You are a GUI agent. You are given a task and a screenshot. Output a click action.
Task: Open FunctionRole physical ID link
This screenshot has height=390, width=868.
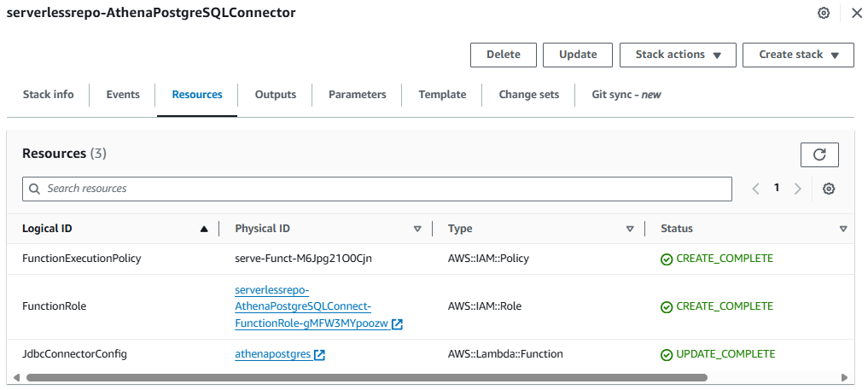(312, 306)
